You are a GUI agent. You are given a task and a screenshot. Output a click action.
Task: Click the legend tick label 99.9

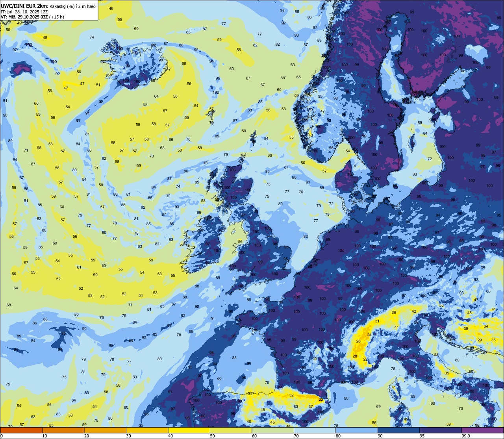tap(466, 436)
